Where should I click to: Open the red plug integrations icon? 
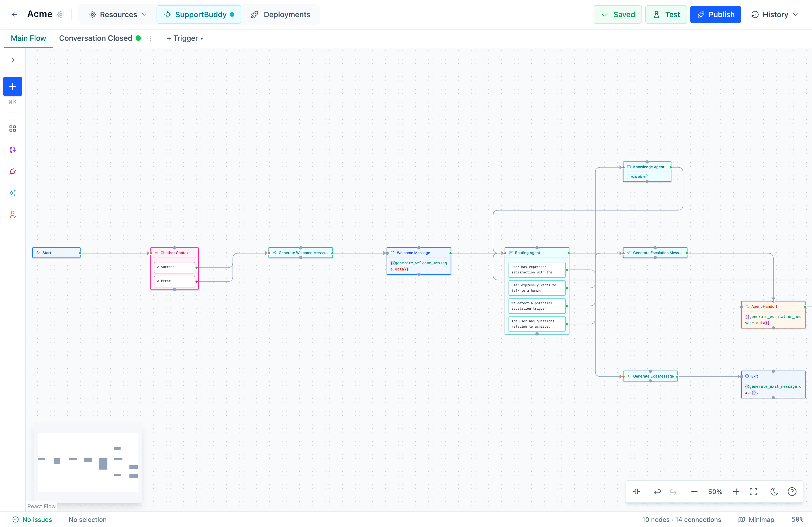[x=13, y=171]
